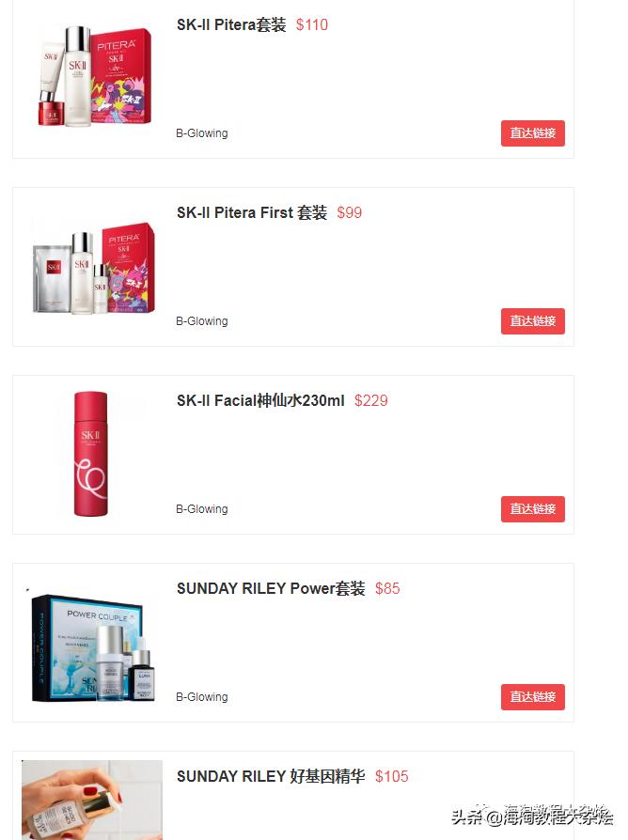Open SK-II Facial神仙水230ml title link
628x840 pixels.
tap(261, 400)
